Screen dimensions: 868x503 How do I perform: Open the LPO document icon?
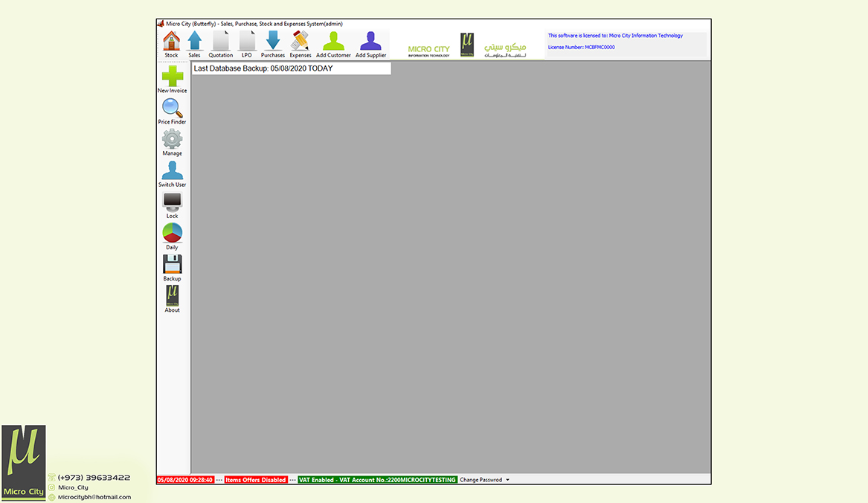click(x=247, y=45)
